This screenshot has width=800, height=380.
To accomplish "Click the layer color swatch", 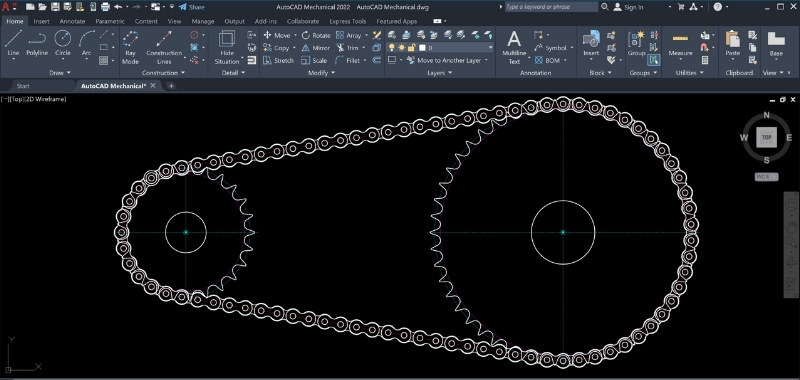I will point(422,47).
